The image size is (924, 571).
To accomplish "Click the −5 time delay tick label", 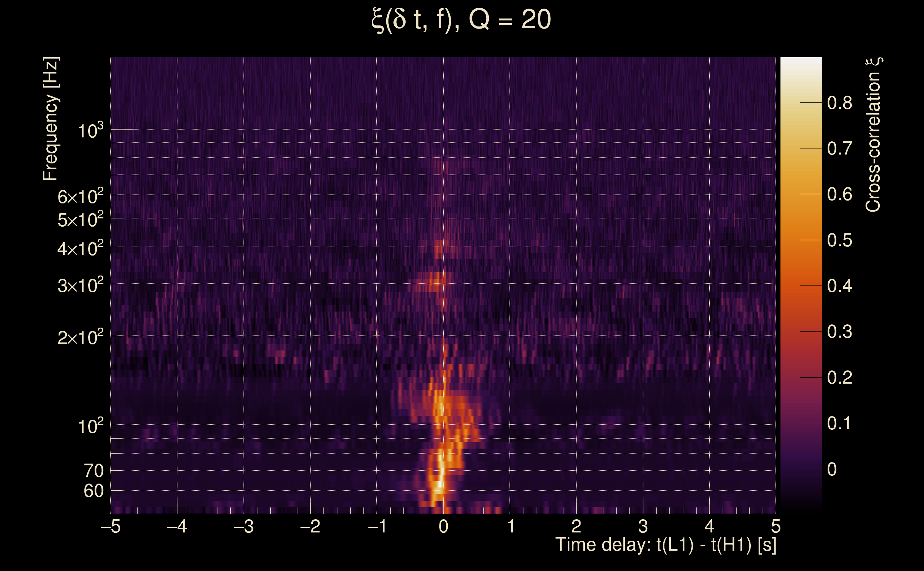I will 111,526.
